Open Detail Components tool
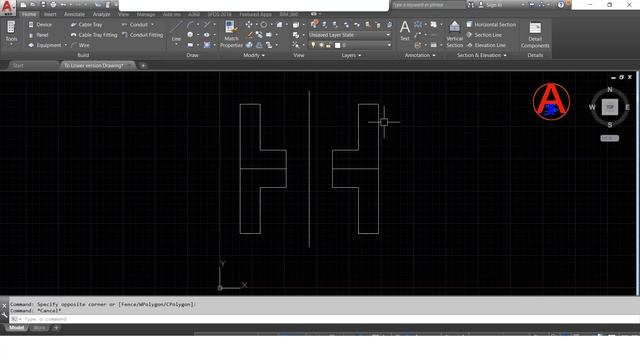 point(535,34)
